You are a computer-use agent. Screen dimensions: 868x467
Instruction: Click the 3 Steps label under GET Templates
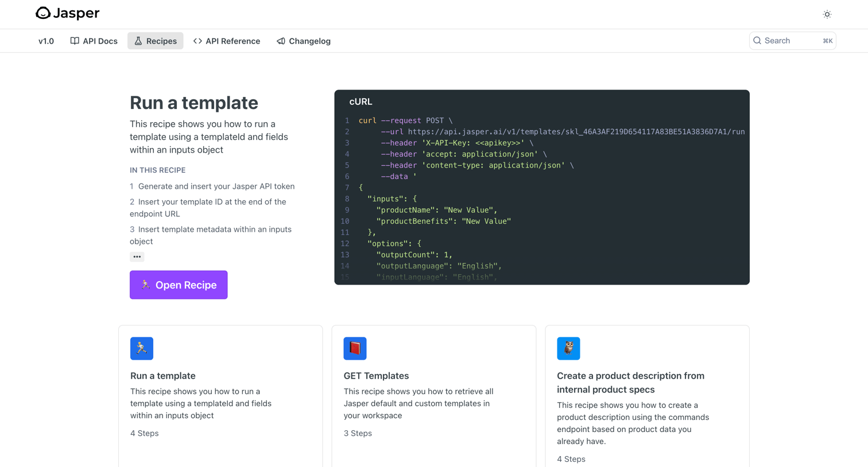click(358, 433)
